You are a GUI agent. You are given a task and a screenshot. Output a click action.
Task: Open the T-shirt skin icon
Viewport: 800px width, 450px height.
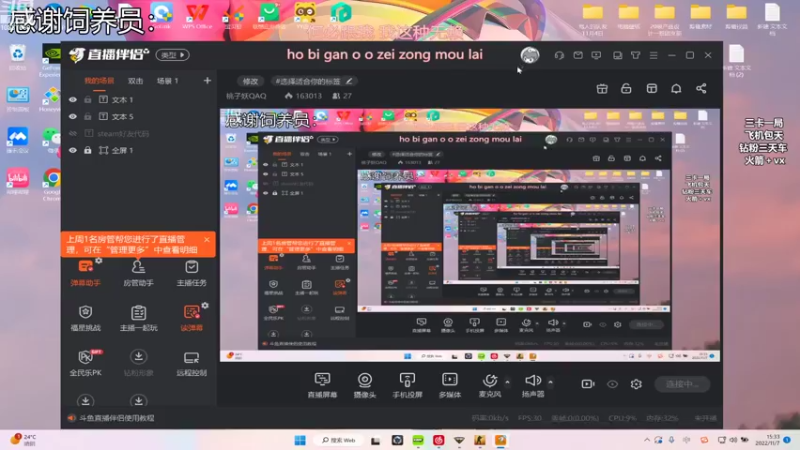636,55
